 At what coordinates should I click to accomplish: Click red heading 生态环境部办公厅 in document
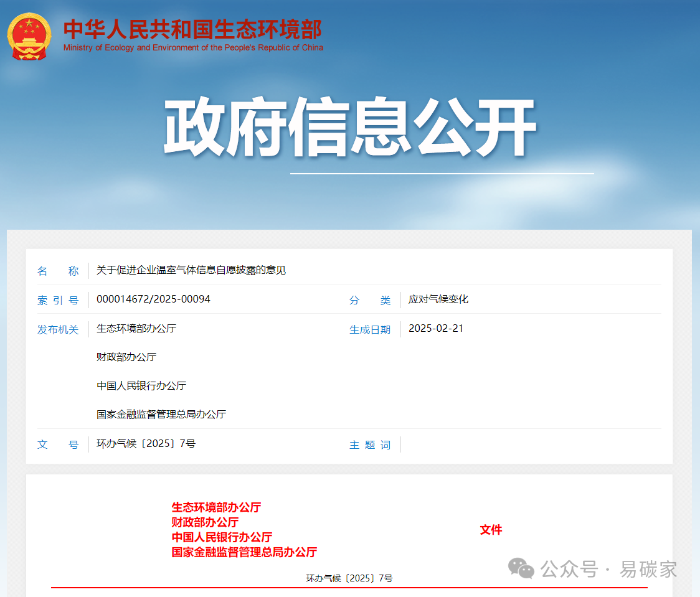(216, 507)
